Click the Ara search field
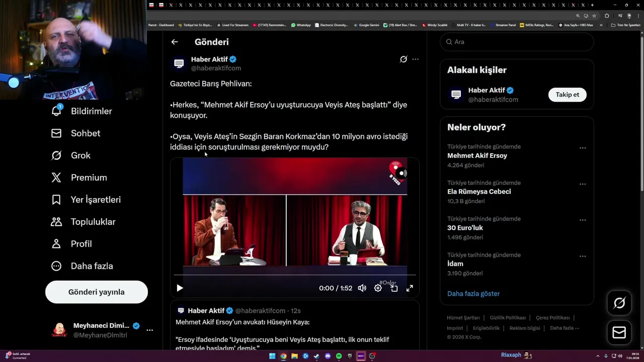Viewport: 644px width, 362px height. tap(517, 42)
